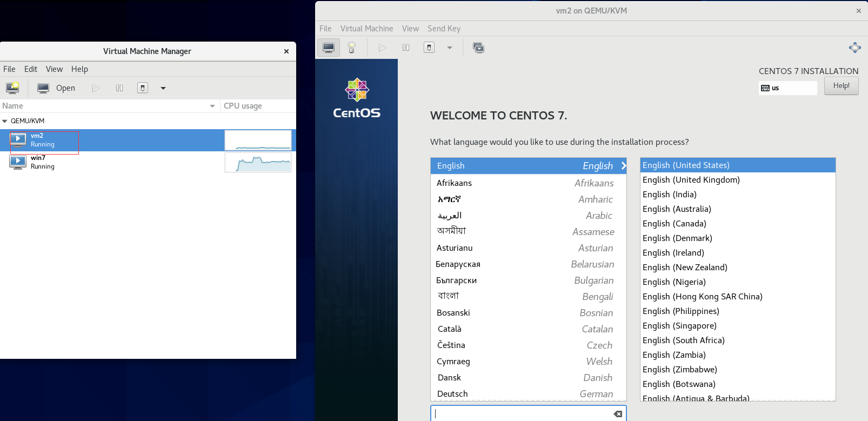
Task: Clear the language search field with backspace icon
Action: (x=618, y=414)
